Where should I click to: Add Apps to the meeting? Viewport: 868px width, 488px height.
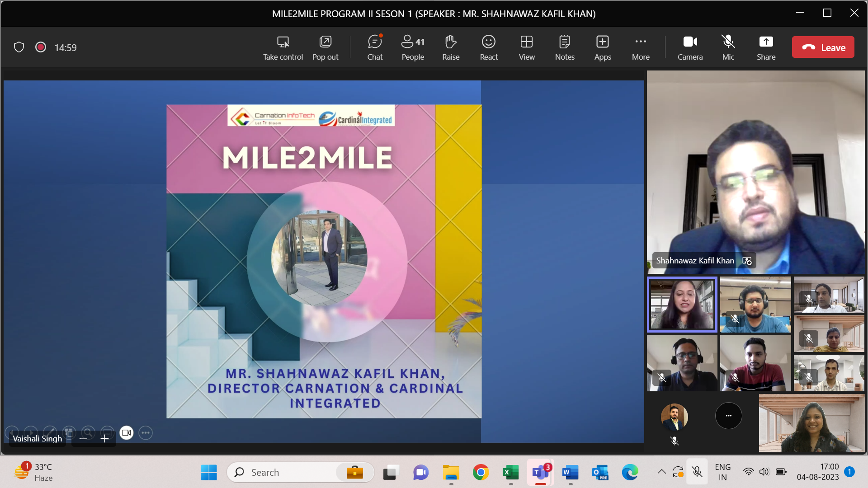coord(602,47)
